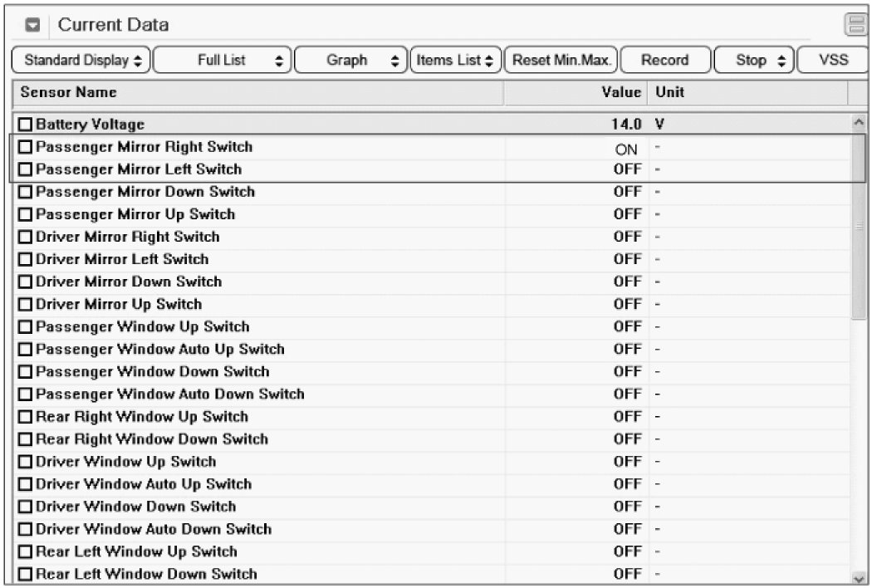Click the Reset Min.Max. button
This screenshot has height=588, width=872.
(x=561, y=61)
